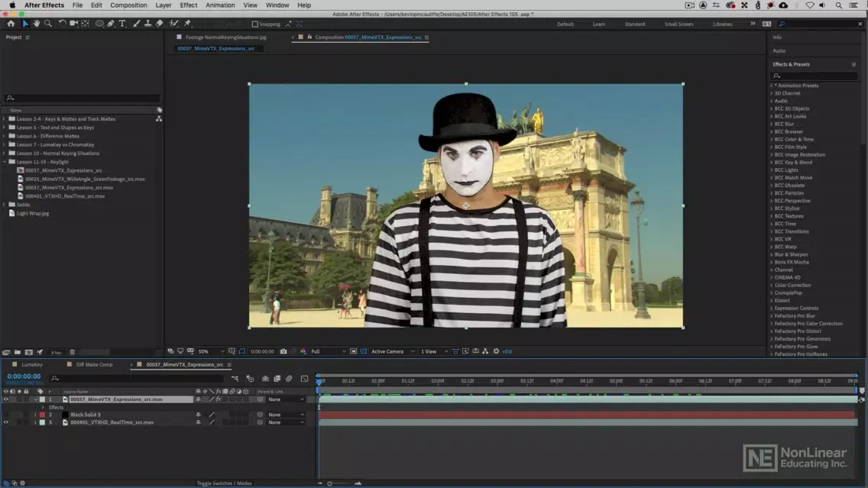Hide layer 3 000401_VTXHD_RealTime_src.mov eye toggle

6,422
